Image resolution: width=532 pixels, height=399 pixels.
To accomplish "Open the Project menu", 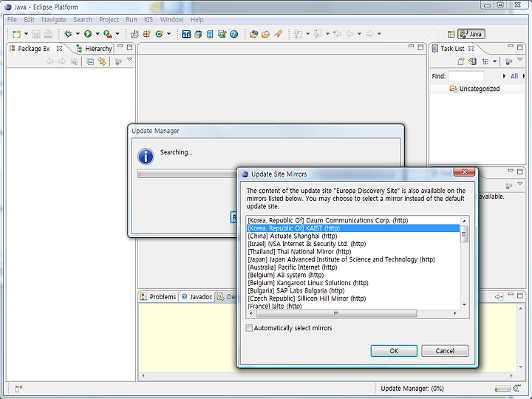I will tap(109, 20).
